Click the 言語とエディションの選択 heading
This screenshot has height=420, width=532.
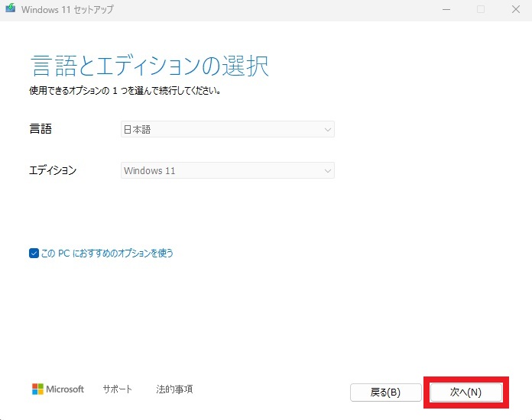(x=150, y=66)
